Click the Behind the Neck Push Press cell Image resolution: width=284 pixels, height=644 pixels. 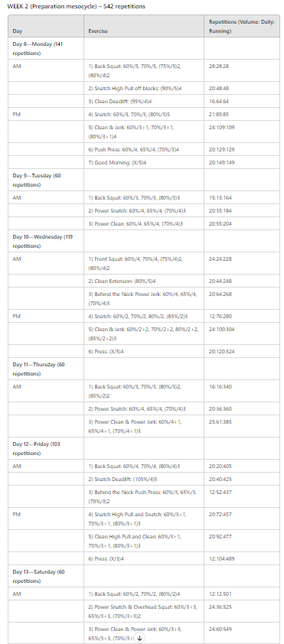point(144,496)
